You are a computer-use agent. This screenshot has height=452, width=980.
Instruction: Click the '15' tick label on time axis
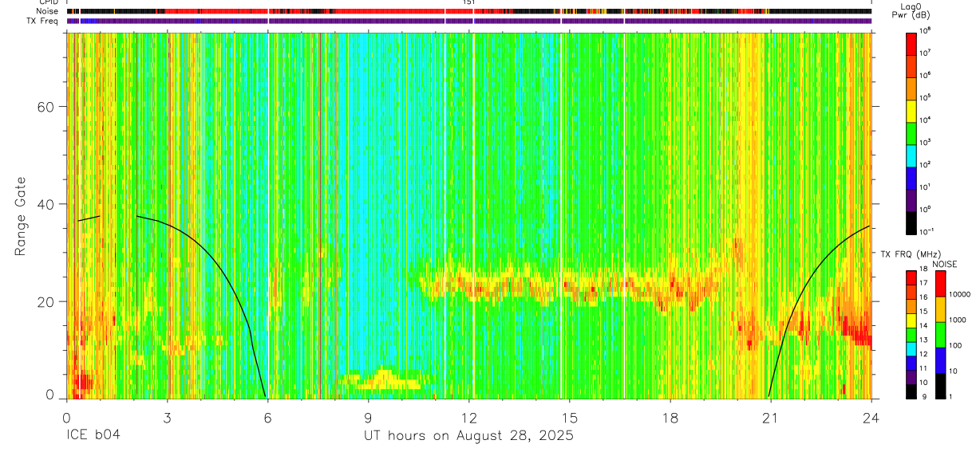569,417
